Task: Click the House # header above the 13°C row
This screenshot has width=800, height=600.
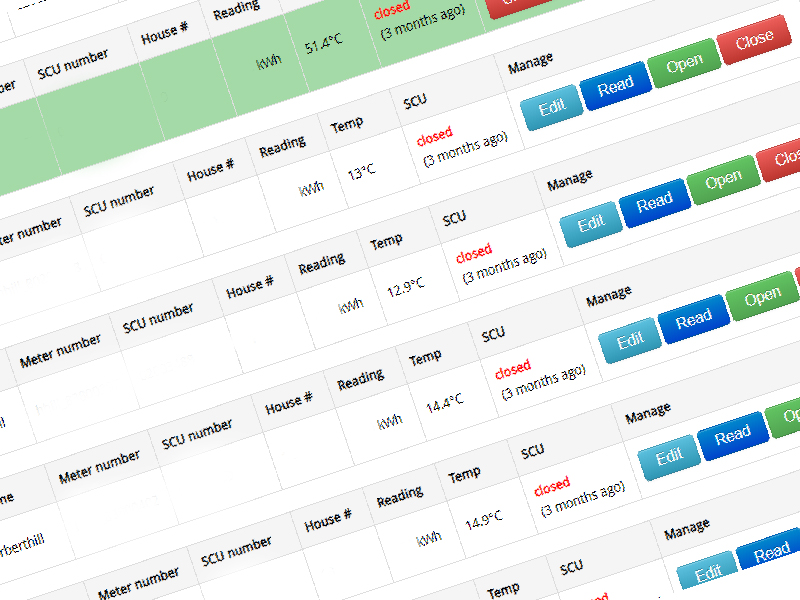Action: tap(210, 171)
